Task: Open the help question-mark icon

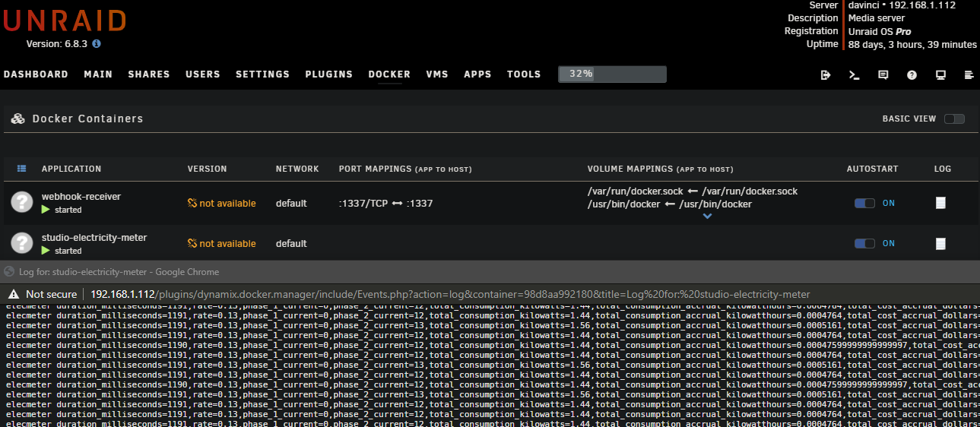Action: point(912,74)
